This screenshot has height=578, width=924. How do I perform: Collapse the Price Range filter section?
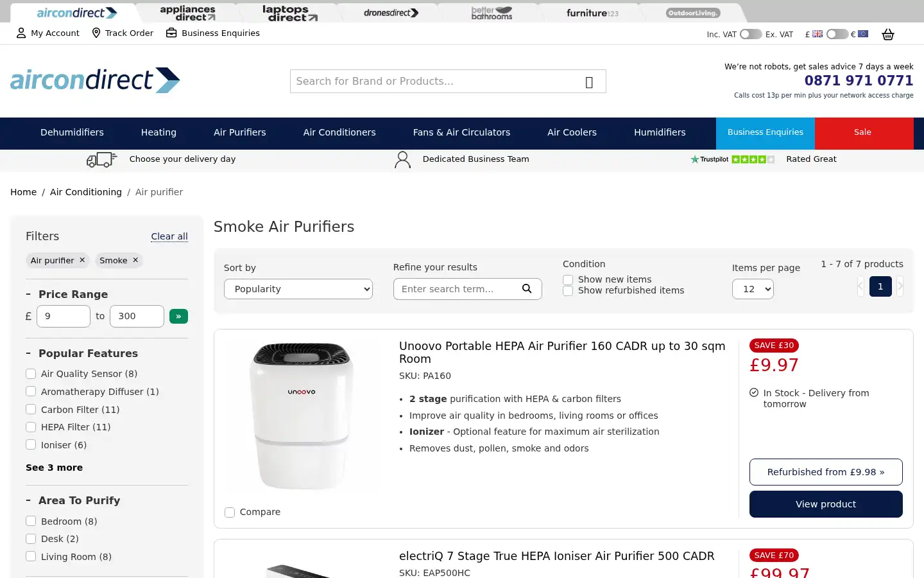click(67, 294)
